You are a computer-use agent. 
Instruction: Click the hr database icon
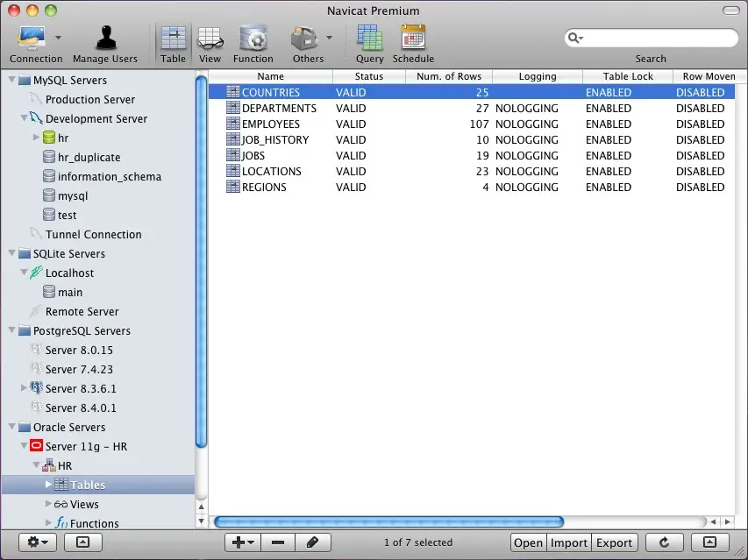48,138
